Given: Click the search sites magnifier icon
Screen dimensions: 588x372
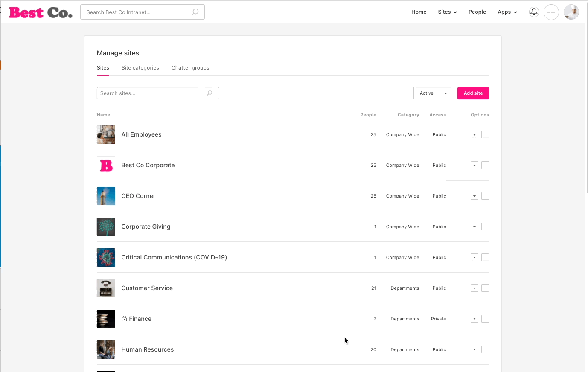Looking at the screenshot, I should click(x=210, y=93).
